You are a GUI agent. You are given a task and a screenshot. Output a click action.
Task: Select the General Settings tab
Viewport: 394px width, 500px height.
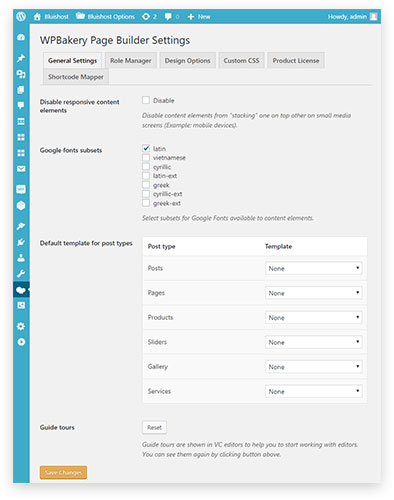pos(72,61)
